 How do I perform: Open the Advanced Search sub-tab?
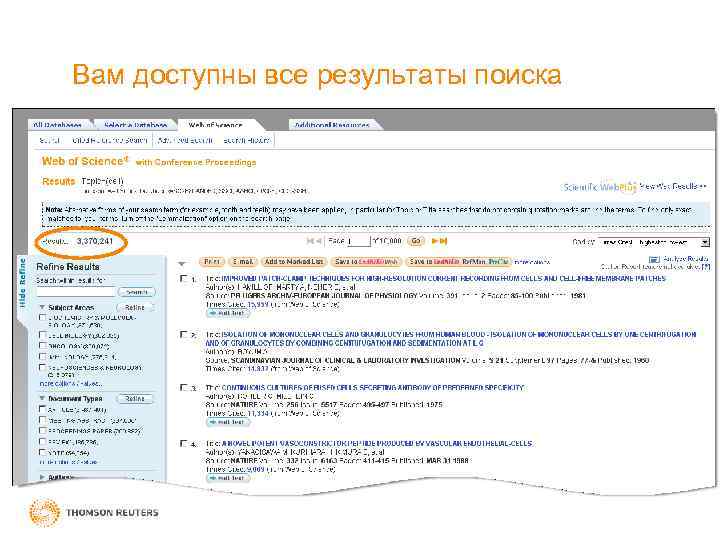pos(185,141)
